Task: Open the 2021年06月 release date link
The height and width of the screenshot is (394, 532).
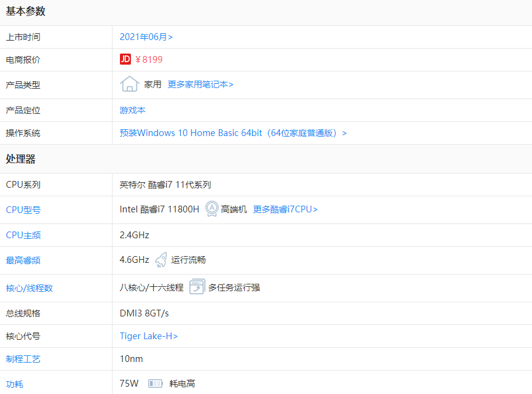Action: [x=143, y=36]
